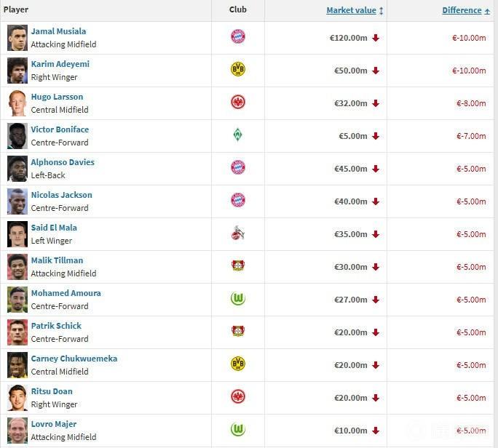Click the Bayern Munich crest beside Jamal Musiala
Screen dimensions: 498x448
pyautogui.click(x=237, y=37)
